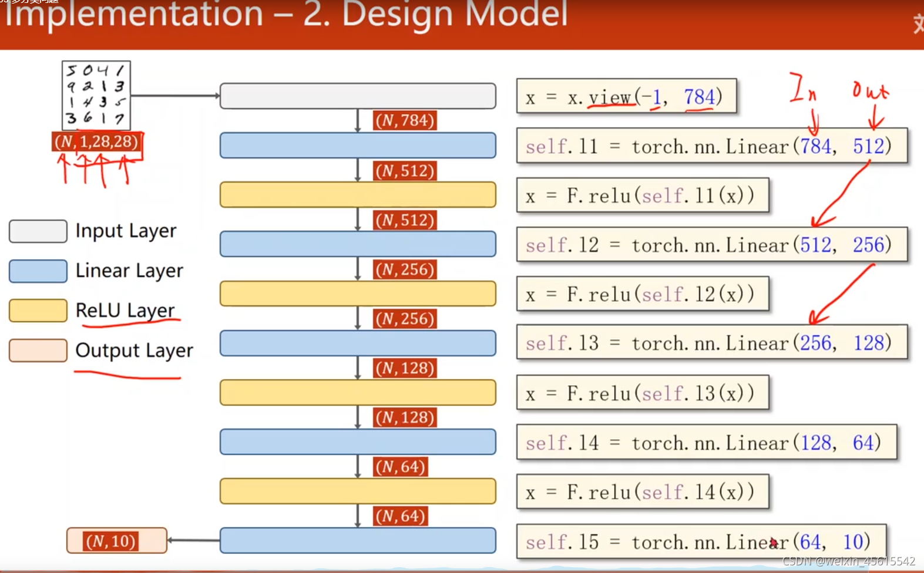This screenshot has height=573, width=924.
Task: Click the blue layer bar beside the self.l2 code
Action: [358, 244]
